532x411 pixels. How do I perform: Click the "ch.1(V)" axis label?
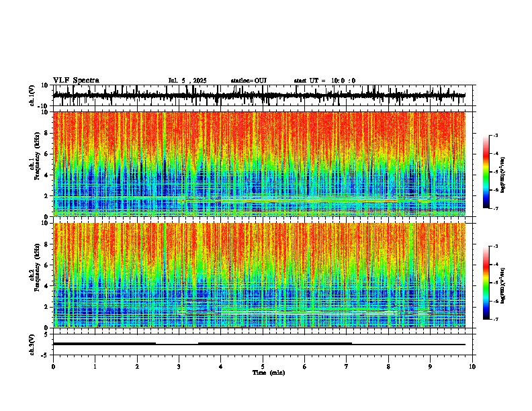(32, 95)
